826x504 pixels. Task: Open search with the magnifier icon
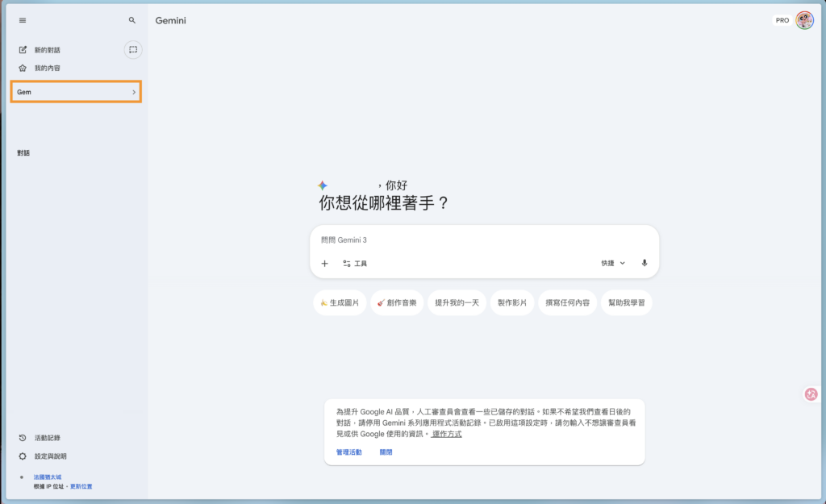pyautogui.click(x=132, y=20)
